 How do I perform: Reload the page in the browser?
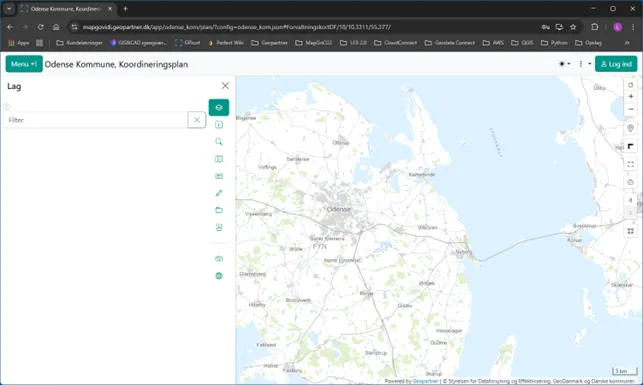click(x=41, y=27)
